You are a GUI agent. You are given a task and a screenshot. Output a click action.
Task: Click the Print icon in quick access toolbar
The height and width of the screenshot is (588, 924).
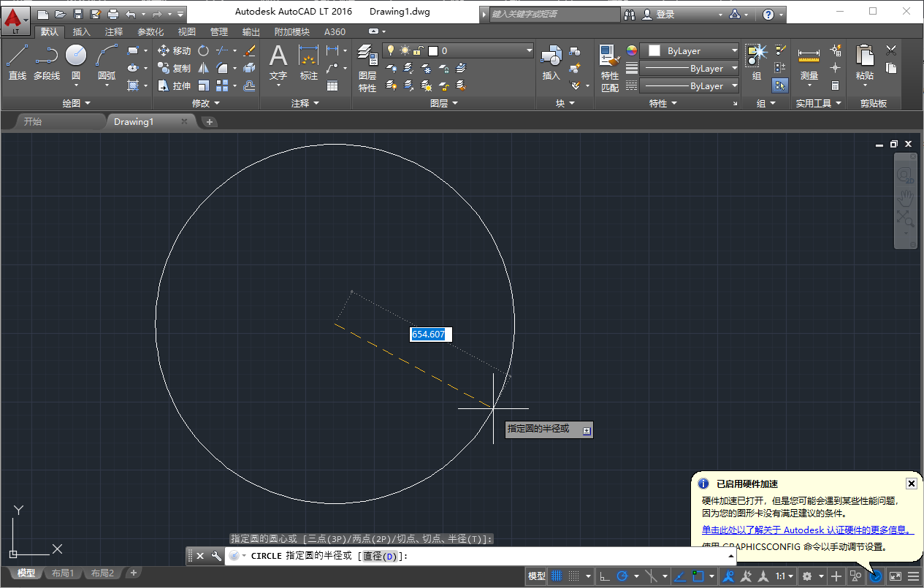click(112, 14)
